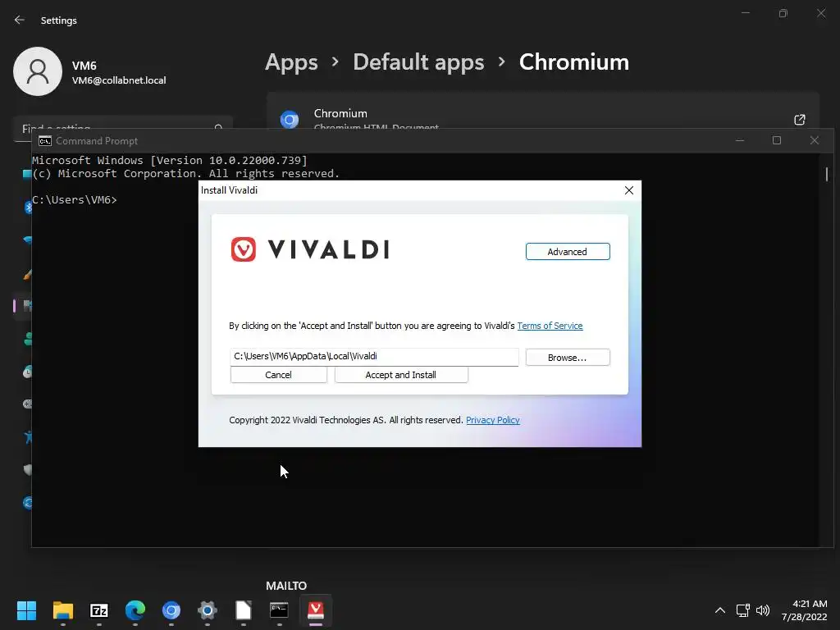840x630 pixels.
Task: Open network status in system tray
Action: 742,610
